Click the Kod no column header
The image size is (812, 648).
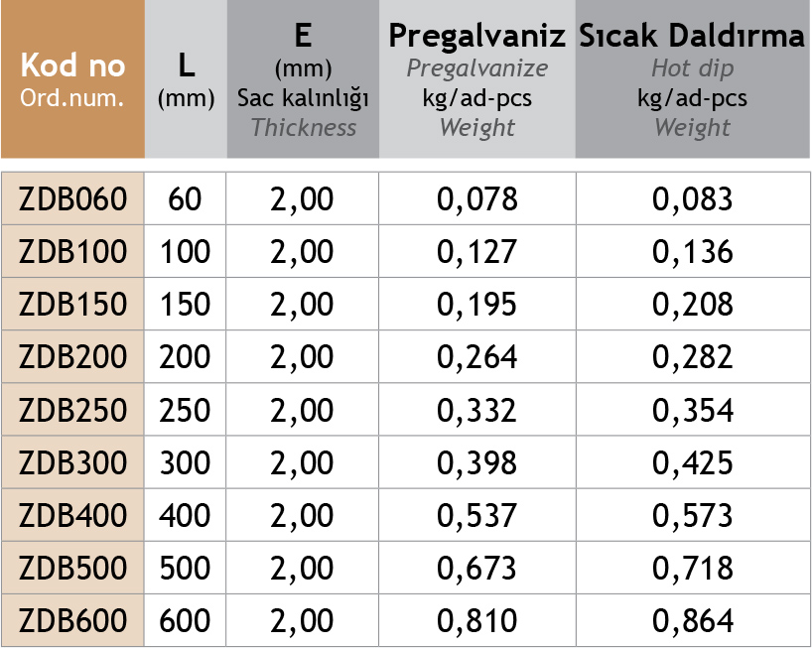[x=72, y=79]
